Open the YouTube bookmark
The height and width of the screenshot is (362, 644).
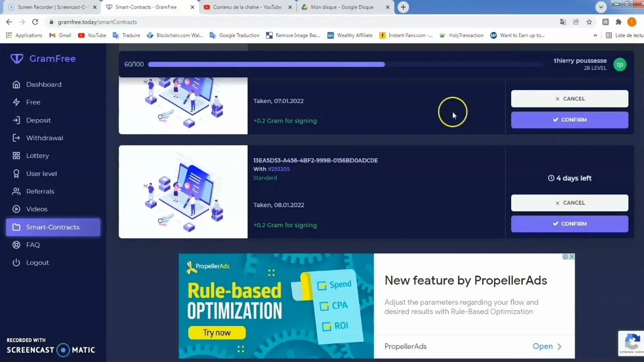click(x=92, y=35)
